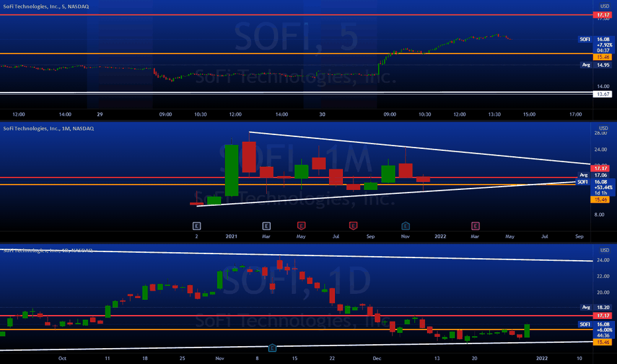Image resolution: width=617 pixels, height=364 pixels.
Task: Click the 'Oct' label on the daily time axis
Action: pos(62,359)
